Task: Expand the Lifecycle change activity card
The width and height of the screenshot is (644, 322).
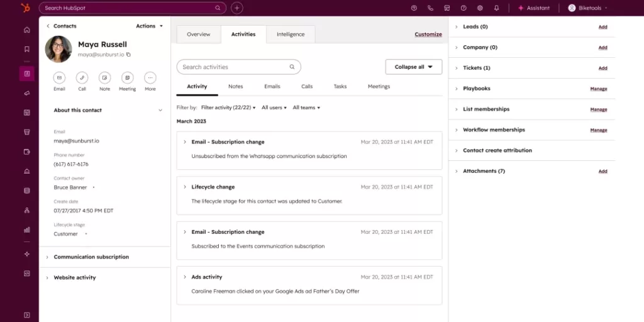Action: [184, 187]
